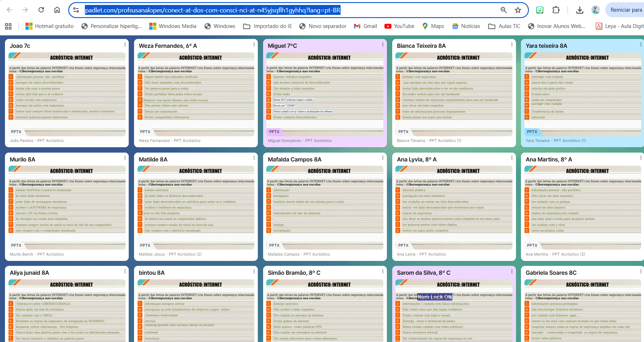Click the Reiniciar para update button
This screenshot has height=342, width=644.
(625, 10)
